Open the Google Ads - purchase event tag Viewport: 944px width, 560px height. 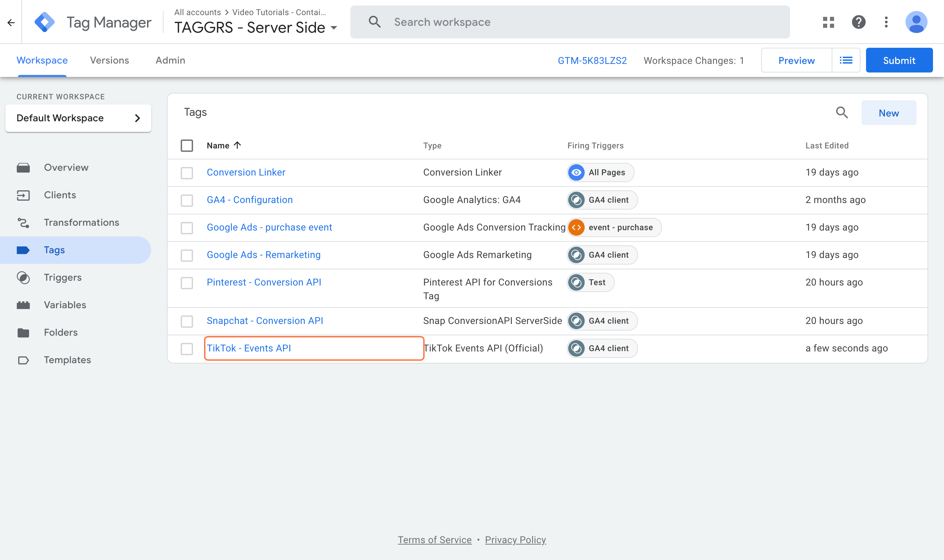point(269,227)
